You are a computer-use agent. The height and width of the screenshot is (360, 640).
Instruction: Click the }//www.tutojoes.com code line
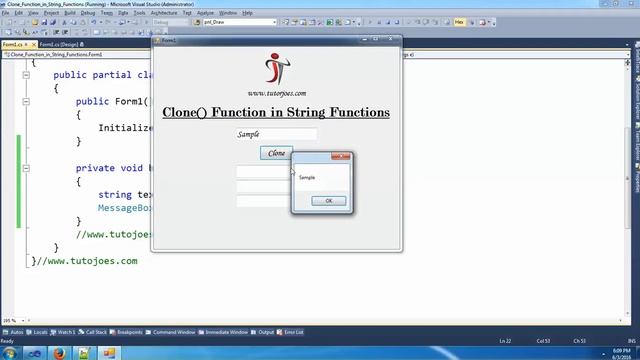point(84,261)
